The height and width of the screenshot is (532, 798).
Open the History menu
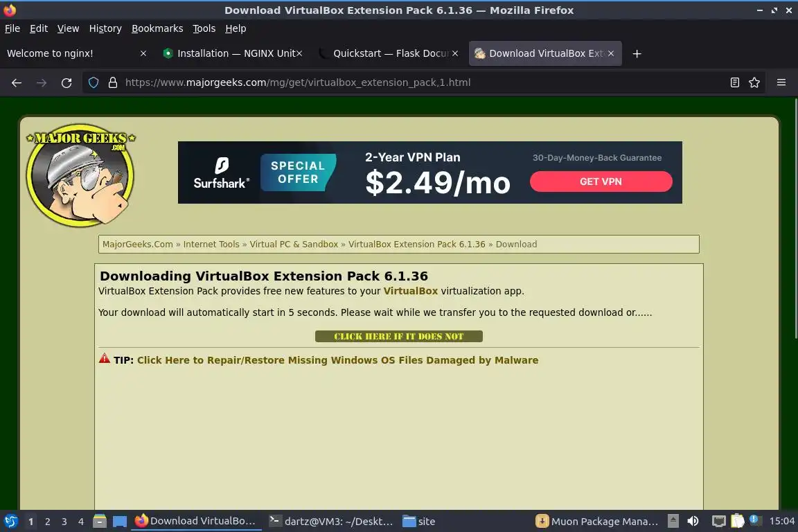[105, 28]
